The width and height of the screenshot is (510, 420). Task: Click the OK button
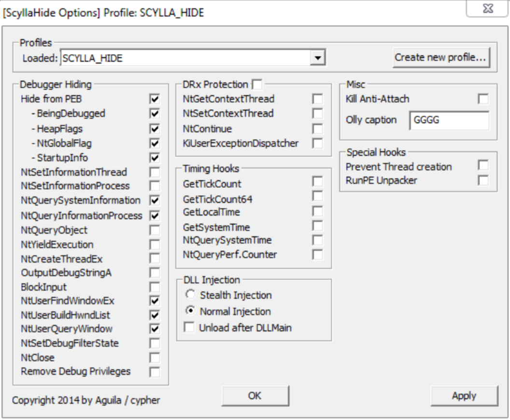pyautogui.click(x=255, y=395)
